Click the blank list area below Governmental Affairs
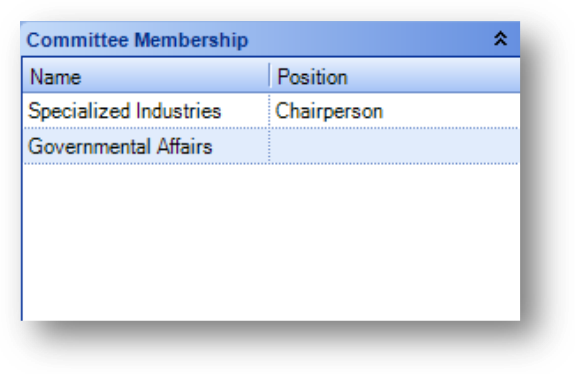 (x=271, y=242)
